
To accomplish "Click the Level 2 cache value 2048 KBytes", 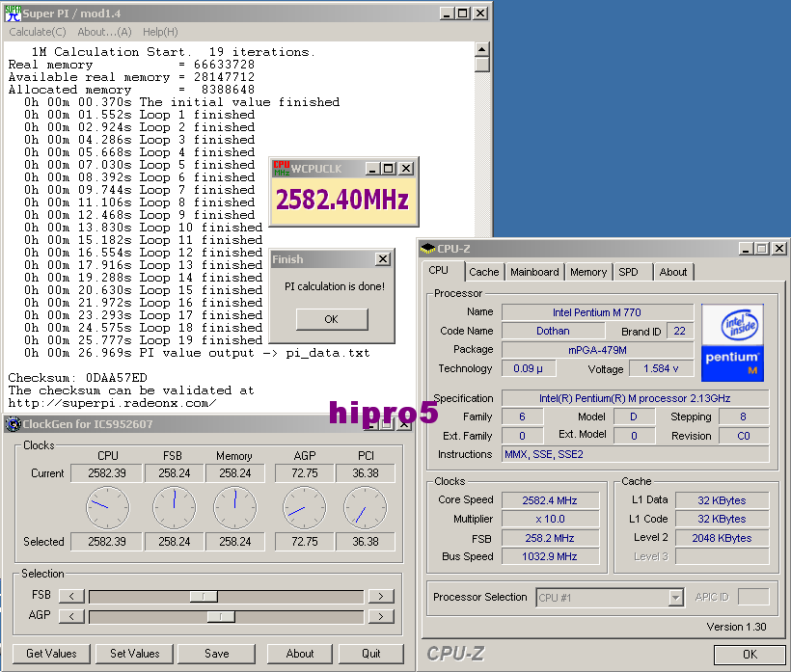I will click(x=722, y=538).
